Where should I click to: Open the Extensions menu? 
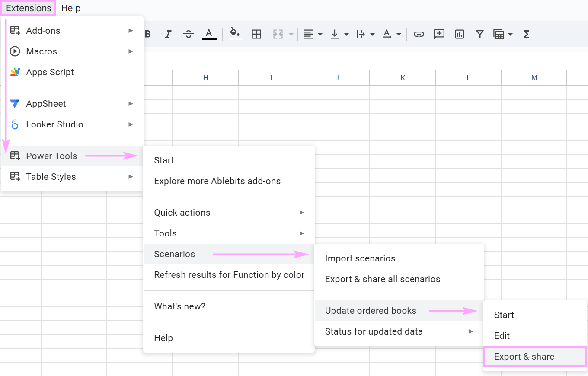(29, 8)
